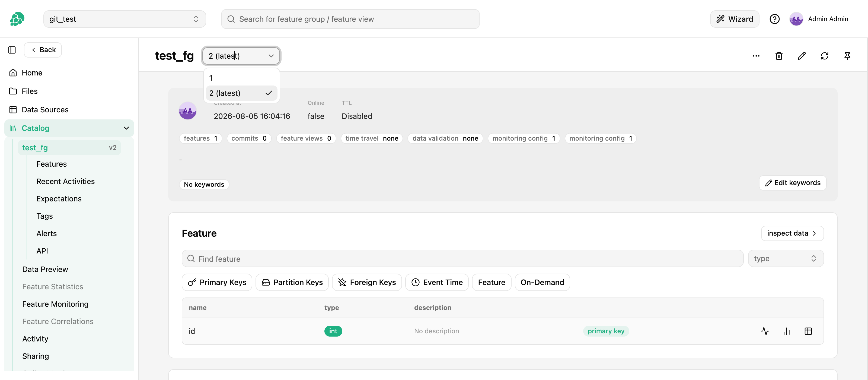Open Tags subsection

tap(44, 216)
